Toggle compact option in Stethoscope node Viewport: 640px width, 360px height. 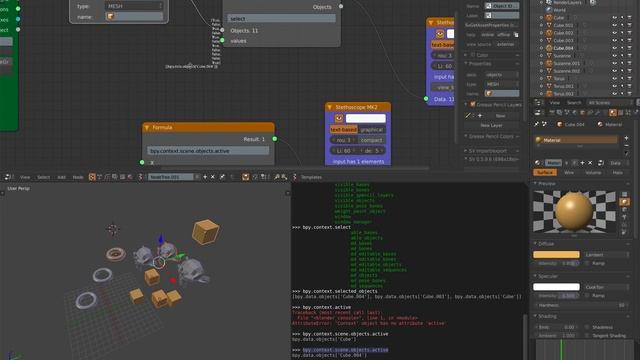pos(371,140)
